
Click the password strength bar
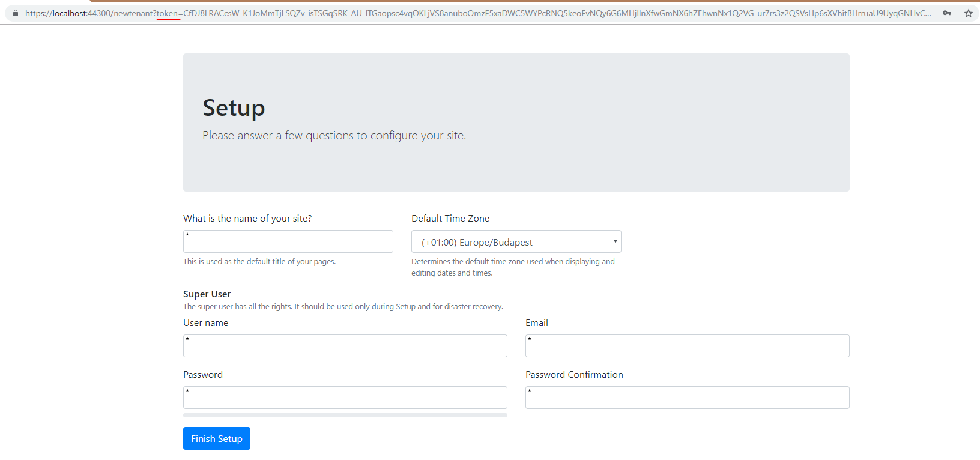coord(345,415)
